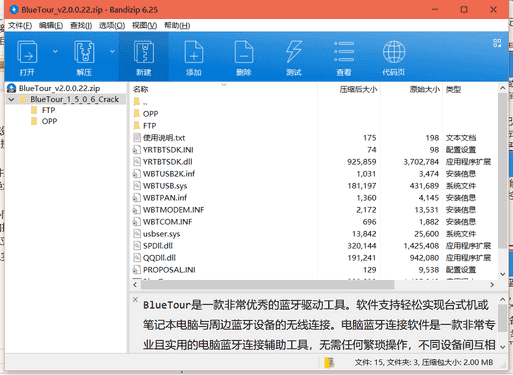The height and width of the screenshot is (375, 513).
Task: Click the New archive (新建) icon
Action: [144, 52]
